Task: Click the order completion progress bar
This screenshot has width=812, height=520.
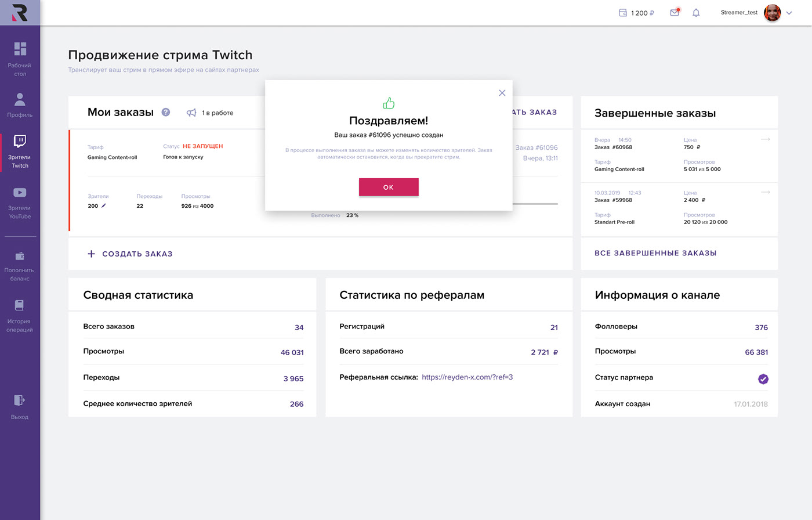Action: coord(535,204)
